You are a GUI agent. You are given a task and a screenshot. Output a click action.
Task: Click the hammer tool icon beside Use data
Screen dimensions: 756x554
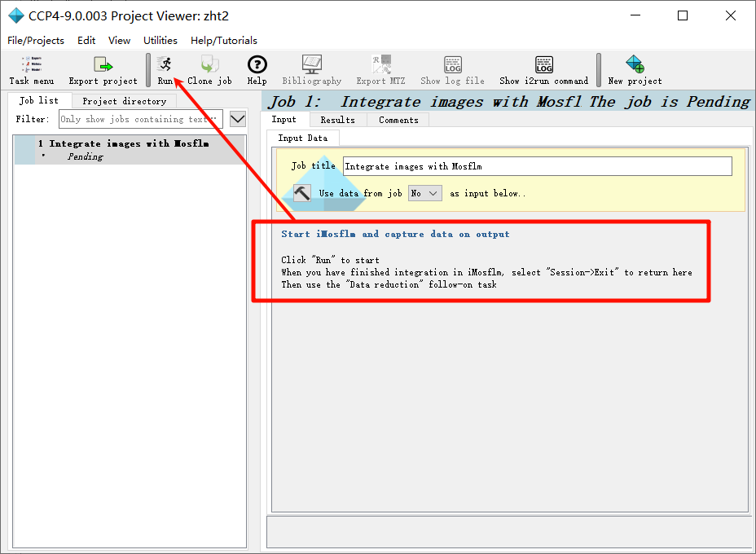(x=302, y=193)
